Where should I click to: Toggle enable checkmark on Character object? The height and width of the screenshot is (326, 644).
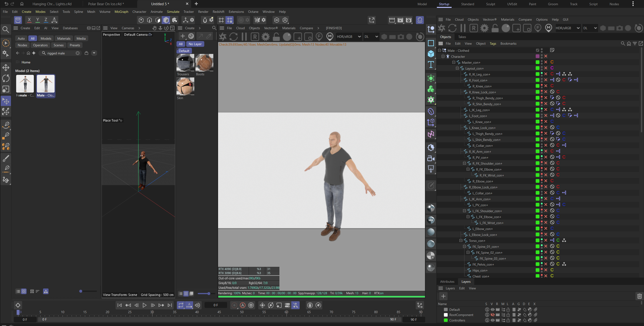546,57
